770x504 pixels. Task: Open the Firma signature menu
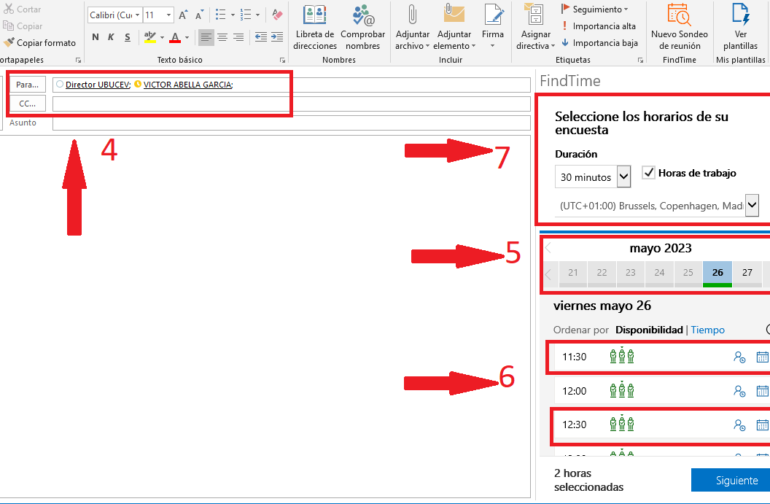pos(493,27)
